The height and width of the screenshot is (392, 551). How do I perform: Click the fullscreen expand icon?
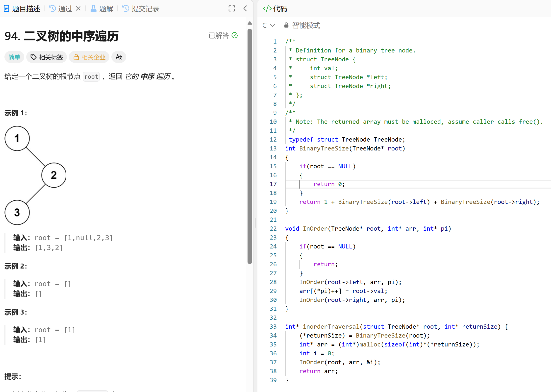point(231,9)
